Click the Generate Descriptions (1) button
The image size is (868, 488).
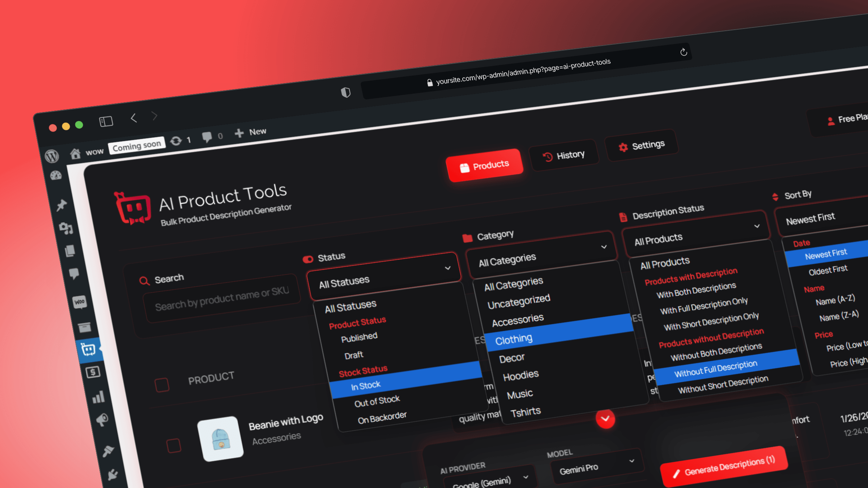724,467
